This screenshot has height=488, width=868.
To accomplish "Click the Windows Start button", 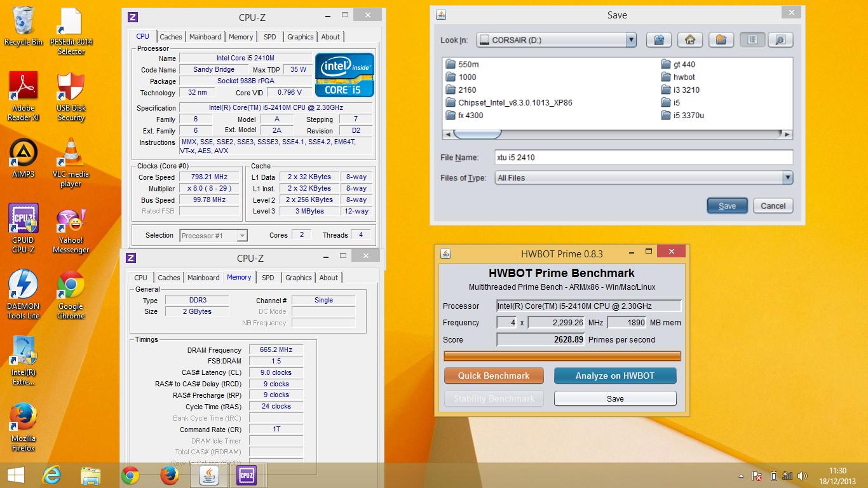I will coord(15,475).
